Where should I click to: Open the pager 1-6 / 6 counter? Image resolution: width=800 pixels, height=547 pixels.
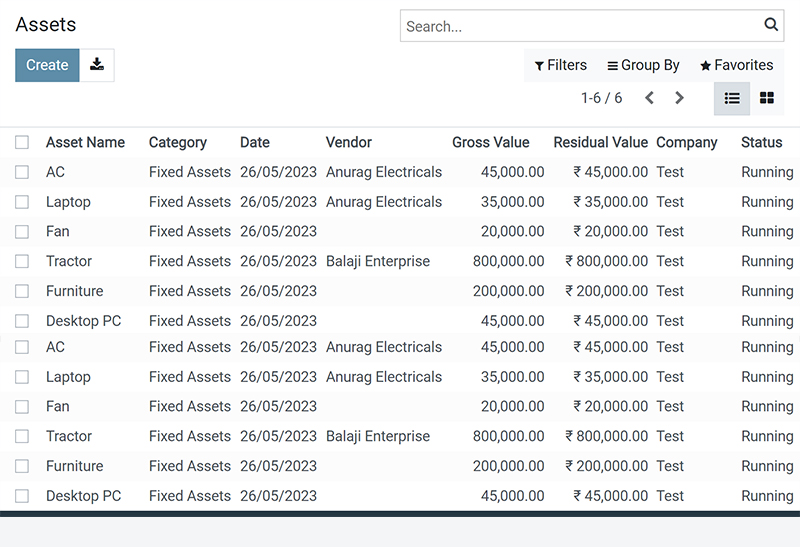point(602,98)
